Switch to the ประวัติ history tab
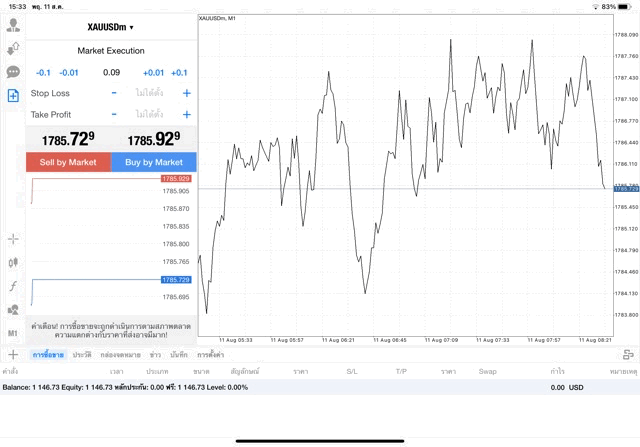Image resolution: width=640 pixels, height=447 pixels. point(81,355)
